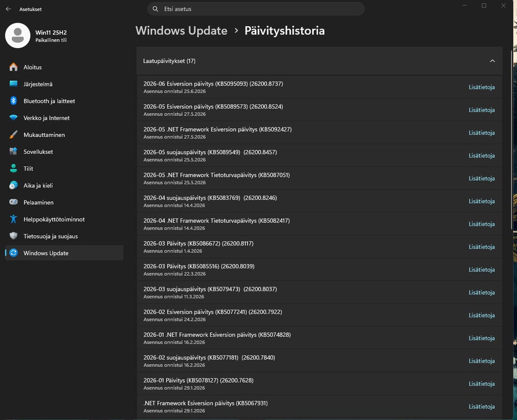The image size is (517, 420).
Task: Collapse the Laatupäivitykset (17) section chevron
Action: pyautogui.click(x=492, y=61)
